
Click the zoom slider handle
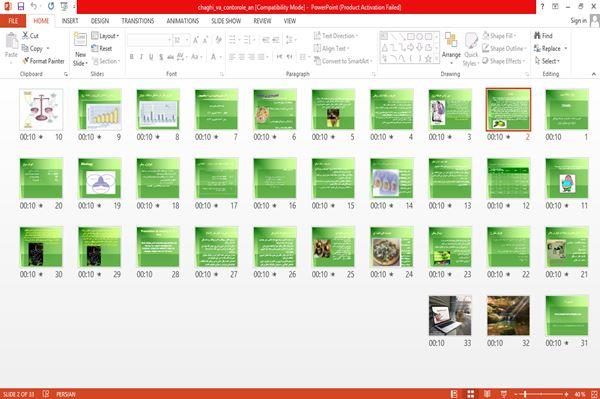pyautogui.click(x=525, y=394)
